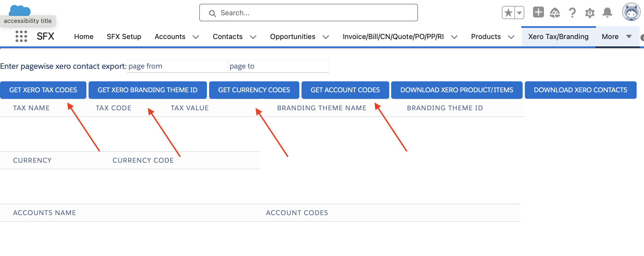Open the Opportunities tab
The width and height of the screenshot is (644, 256).
pyautogui.click(x=293, y=37)
